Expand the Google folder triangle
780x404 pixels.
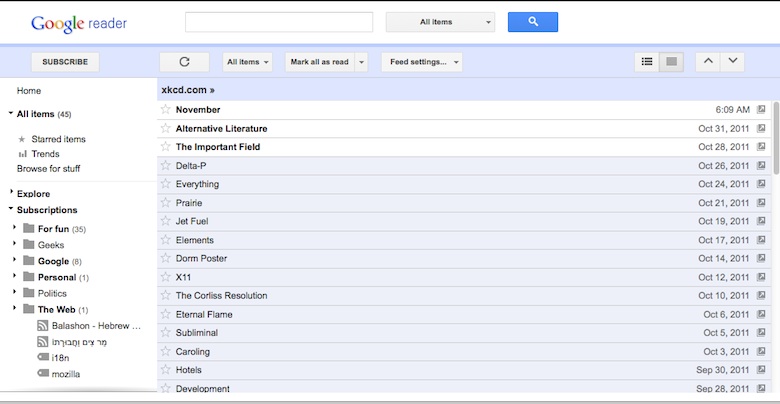pyautogui.click(x=14, y=259)
